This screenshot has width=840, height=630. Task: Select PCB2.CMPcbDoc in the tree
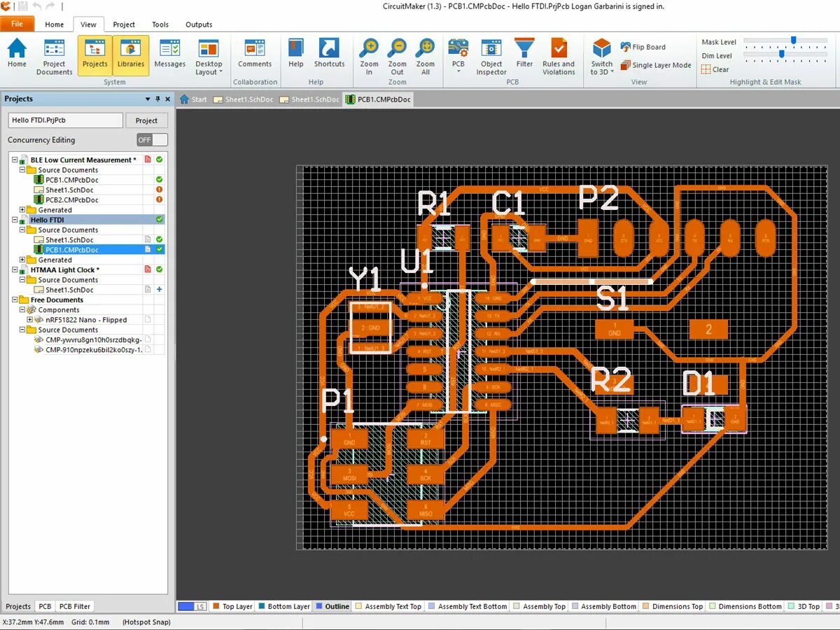coord(72,200)
